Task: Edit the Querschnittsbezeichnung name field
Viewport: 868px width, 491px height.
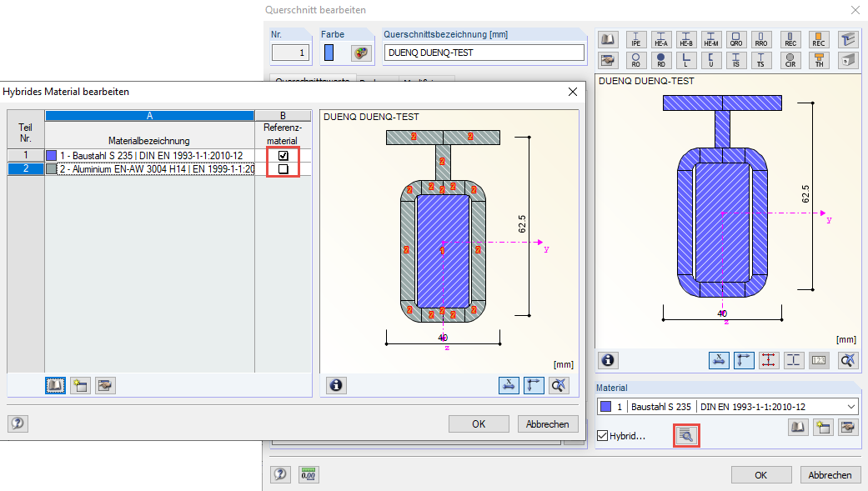Action: click(484, 52)
